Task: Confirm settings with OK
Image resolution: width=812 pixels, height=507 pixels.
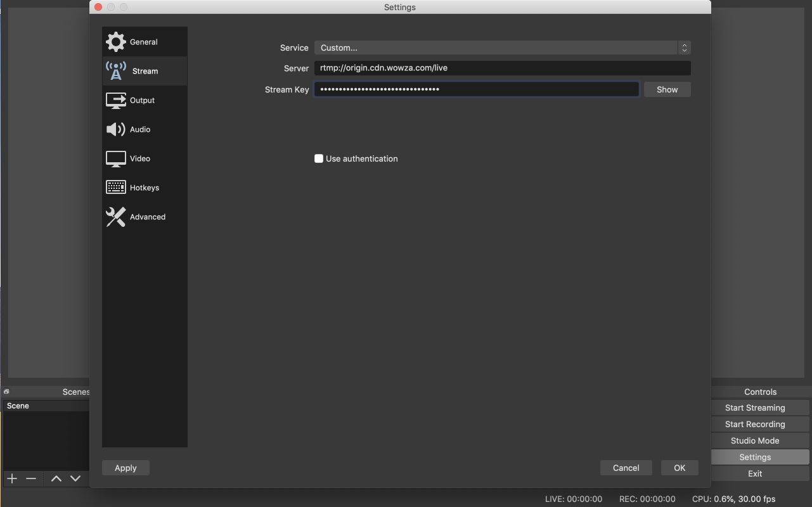Action: 680,468
